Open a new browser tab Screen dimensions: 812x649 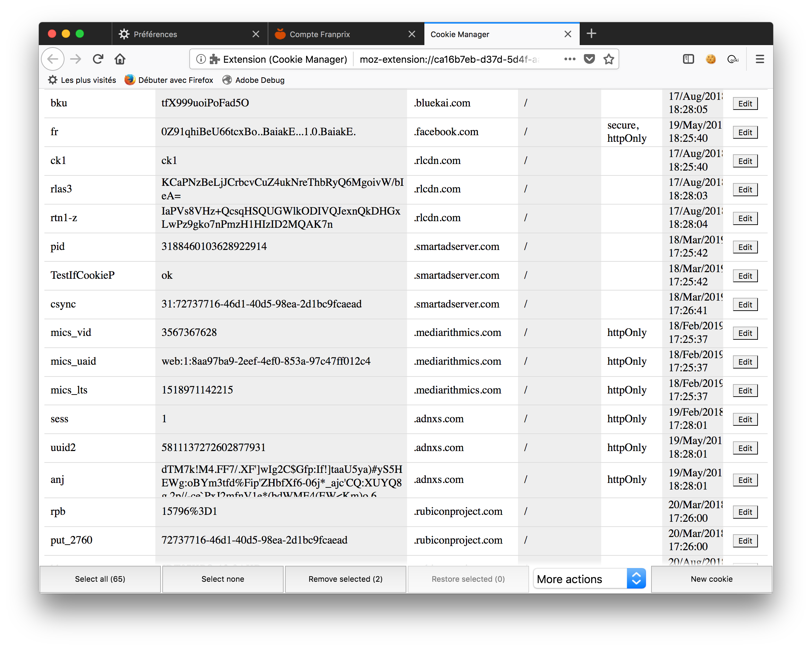pyautogui.click(x=591, y=34)
